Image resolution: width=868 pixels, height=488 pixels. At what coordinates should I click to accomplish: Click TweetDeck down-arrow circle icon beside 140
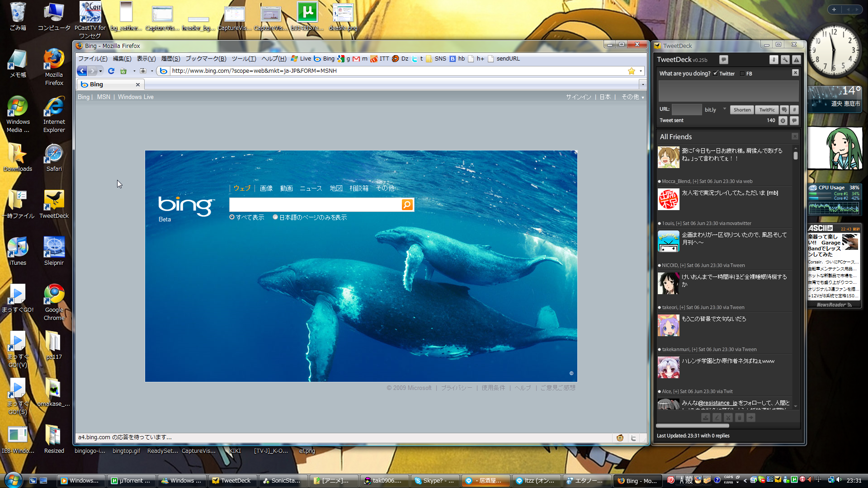(783, 121)
